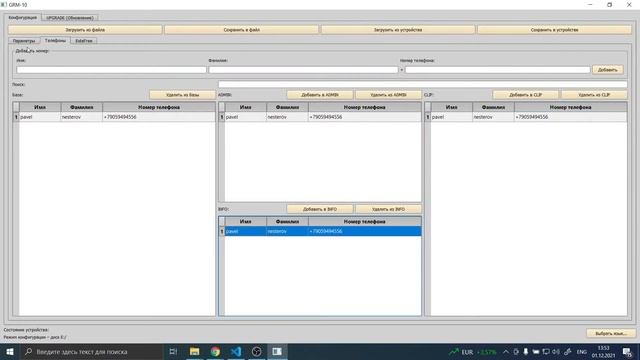
Task: Switch to the UPGRADE (Обновление) tab
Action: coord(70,18)
